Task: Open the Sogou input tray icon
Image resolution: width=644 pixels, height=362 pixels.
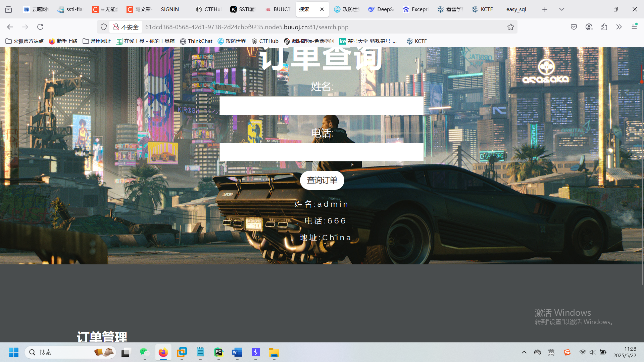Action: tap(567, 352)
